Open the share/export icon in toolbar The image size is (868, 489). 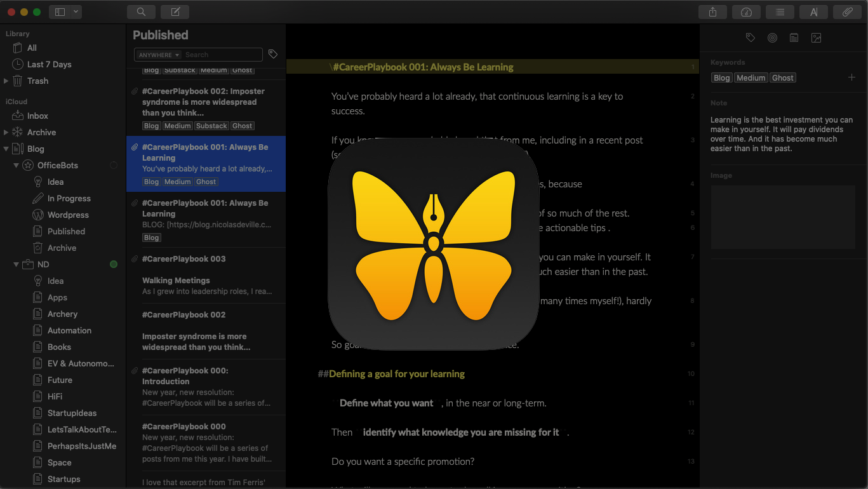pyautogui.click(x=712, y=11)
